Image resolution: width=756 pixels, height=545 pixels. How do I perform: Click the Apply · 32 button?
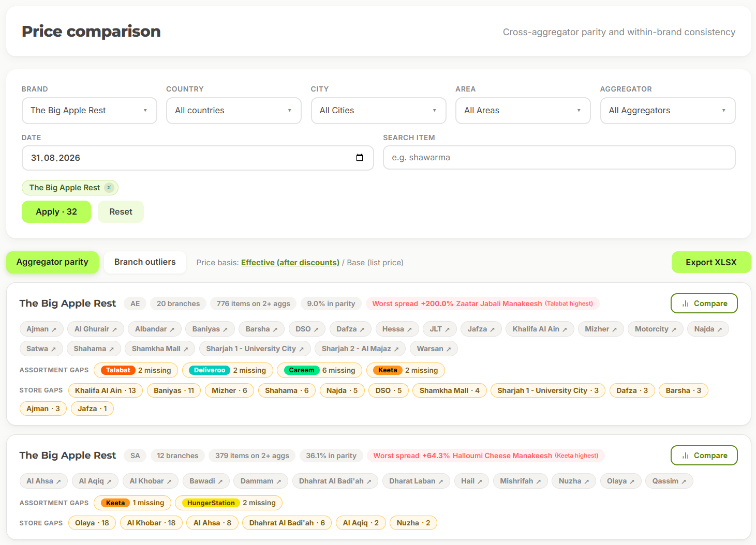(x=56, y=212)
